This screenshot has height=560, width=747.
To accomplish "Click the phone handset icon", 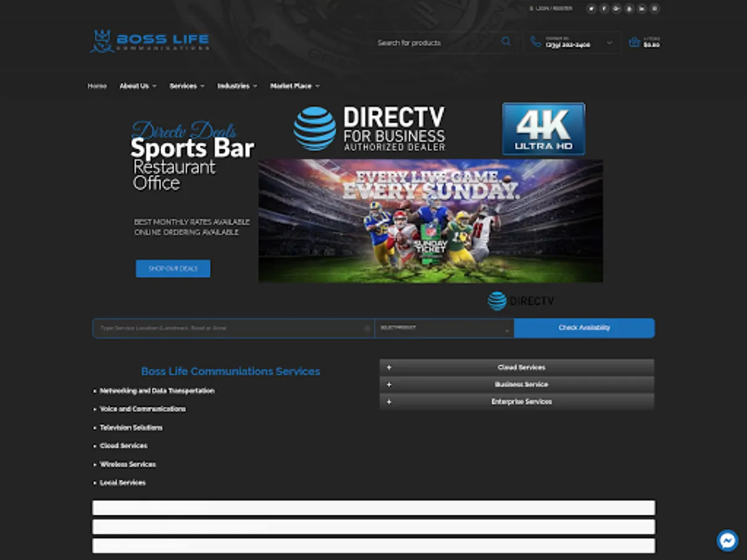I will tap(535, 42).
